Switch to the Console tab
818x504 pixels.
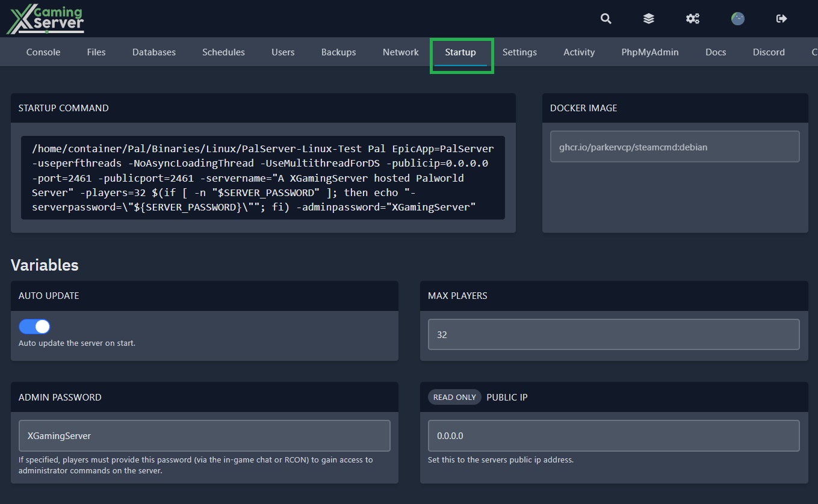[43, 52]
